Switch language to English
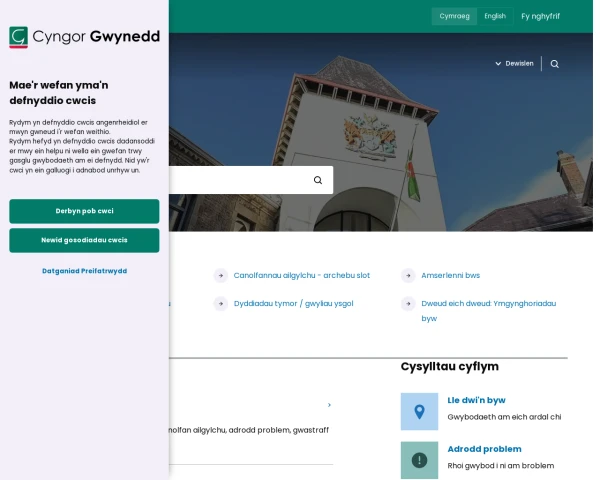Screen dimensions: 600x480 pyautogui.click(x=495, y=16)
